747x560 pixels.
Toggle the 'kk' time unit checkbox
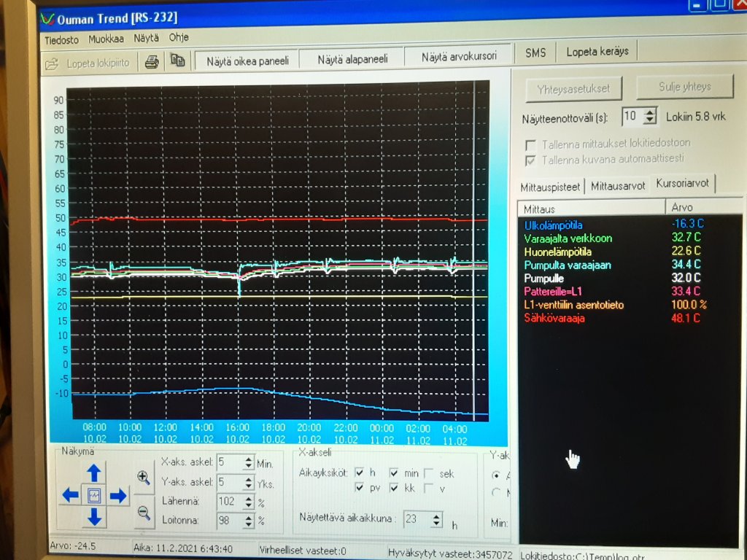(x=394, y=488)
